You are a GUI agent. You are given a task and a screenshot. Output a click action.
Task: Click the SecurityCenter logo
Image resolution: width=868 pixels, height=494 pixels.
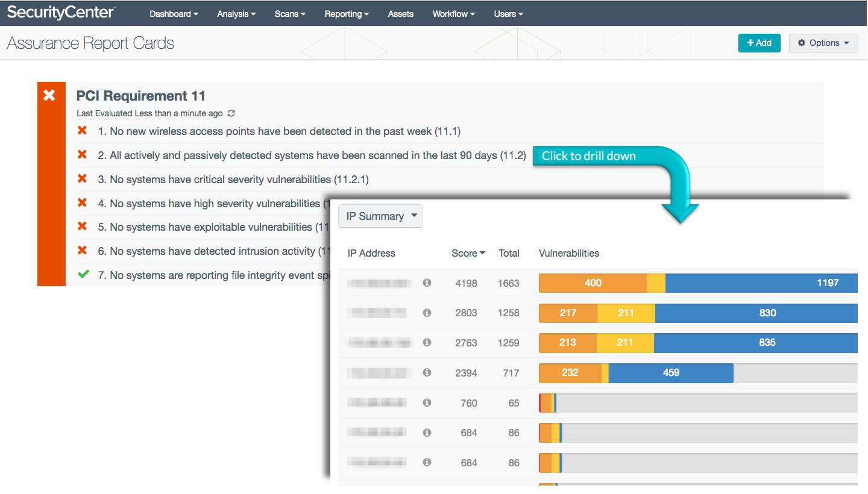click(x=61, y=13)
